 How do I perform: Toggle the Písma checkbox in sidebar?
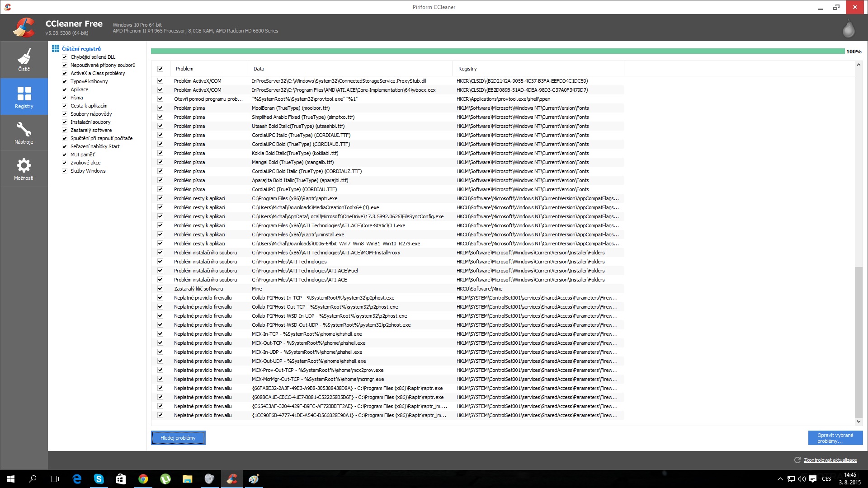[x=65, y=98]
